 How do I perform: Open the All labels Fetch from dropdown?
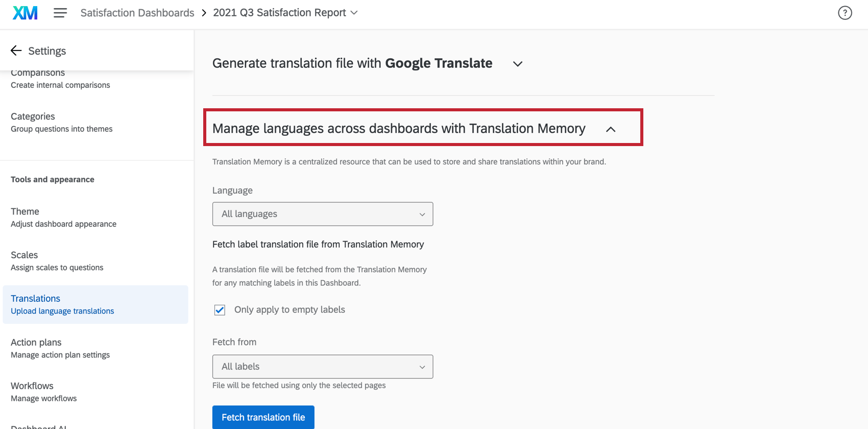pos(322,367)
